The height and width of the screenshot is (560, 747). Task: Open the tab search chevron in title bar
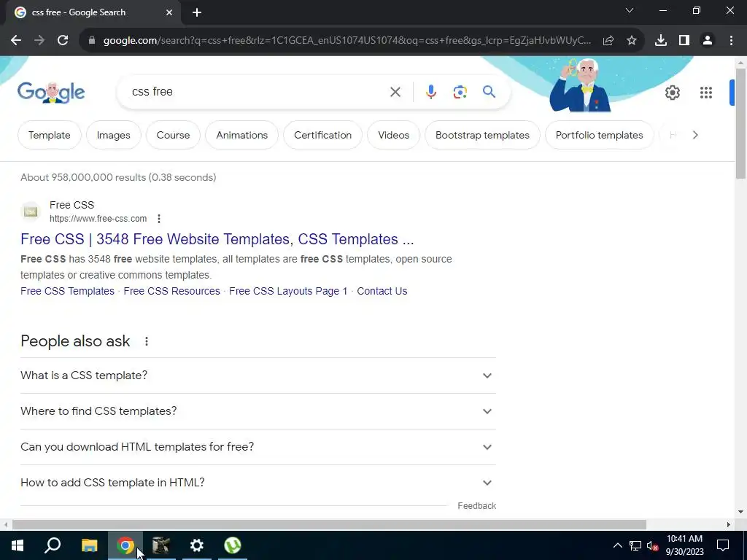click(x=630, y=10)
